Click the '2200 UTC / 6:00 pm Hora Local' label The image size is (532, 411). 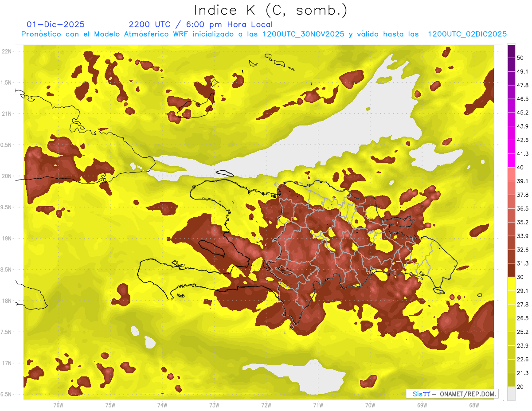[201, 24]
